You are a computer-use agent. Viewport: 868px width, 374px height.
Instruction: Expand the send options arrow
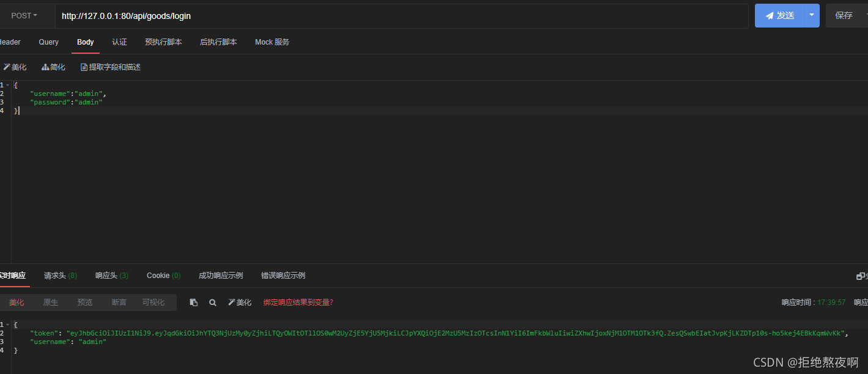point(812,16)
